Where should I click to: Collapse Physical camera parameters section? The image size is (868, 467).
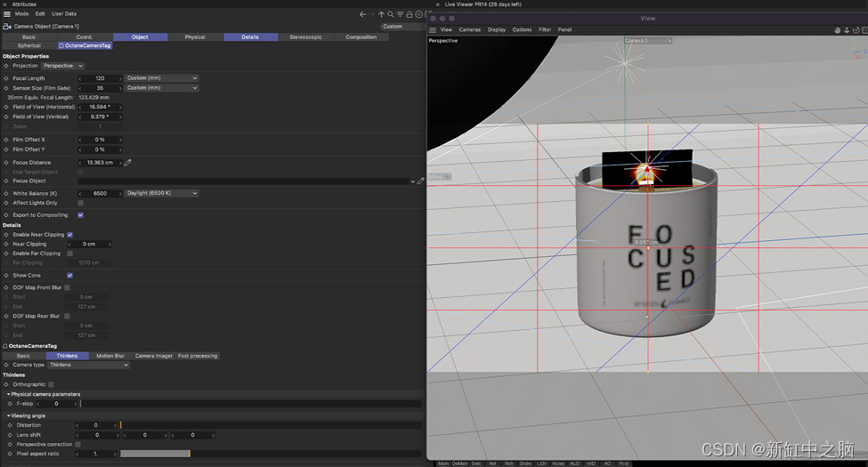[x=9, y=395]
